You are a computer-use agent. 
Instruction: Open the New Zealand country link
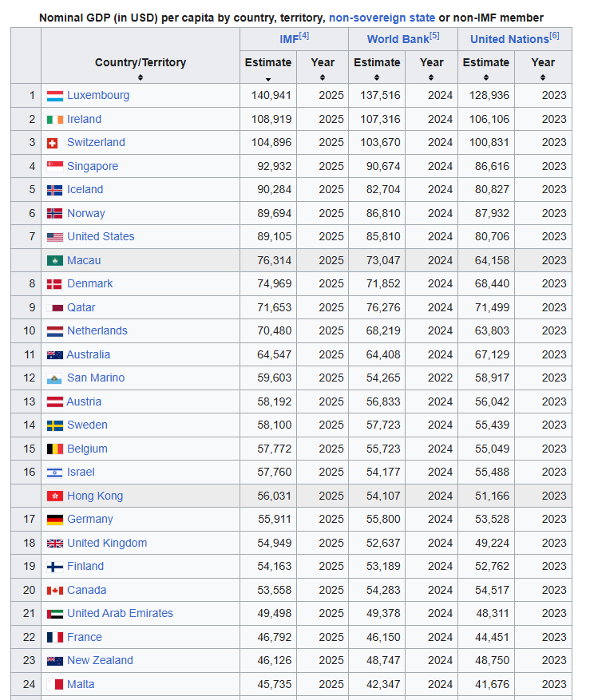100,661
